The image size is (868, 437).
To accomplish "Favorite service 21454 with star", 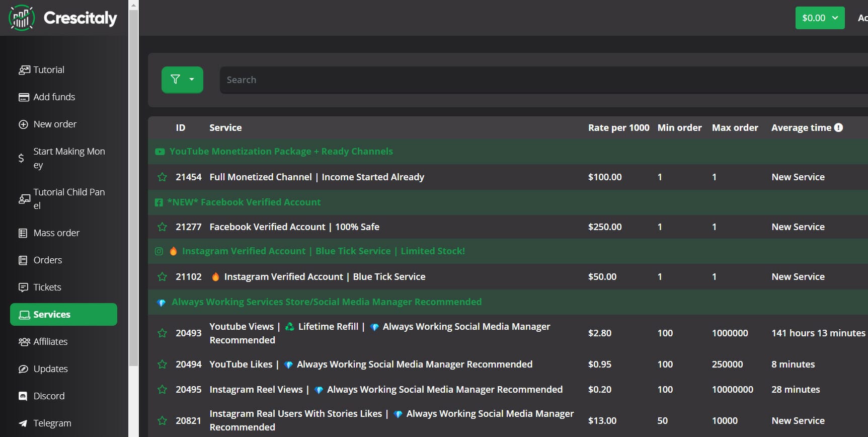I will coord(162,177).
